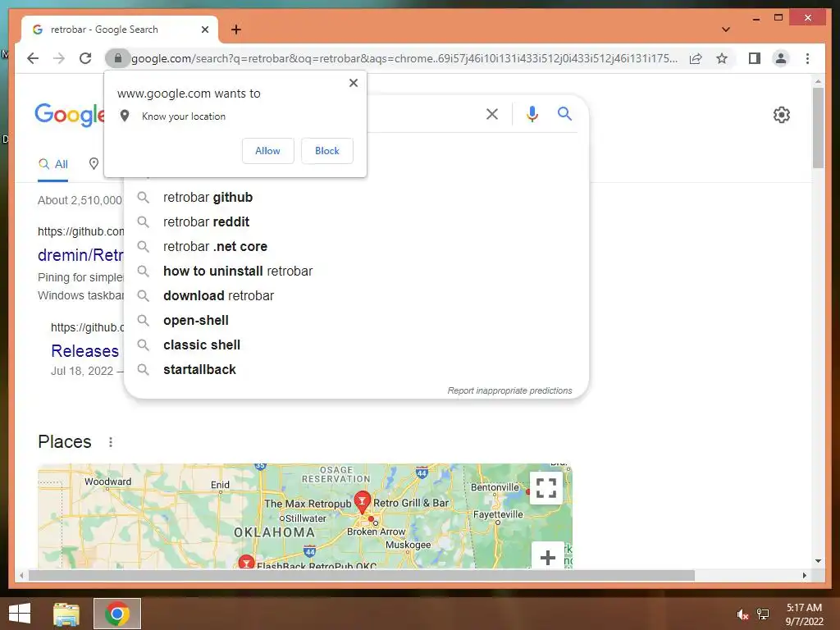Click the address bar URL
Image resolution: width=840 pixels, height=630 pixels.
tap(404, 58)
